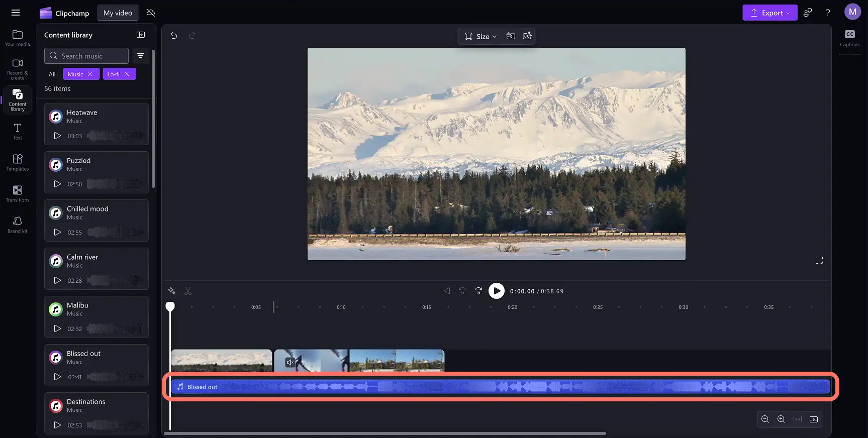This screenshot has width=868, height=438.
Task: Click the scissors split tool
Action: pyautogui.click(x=188, y=291)
